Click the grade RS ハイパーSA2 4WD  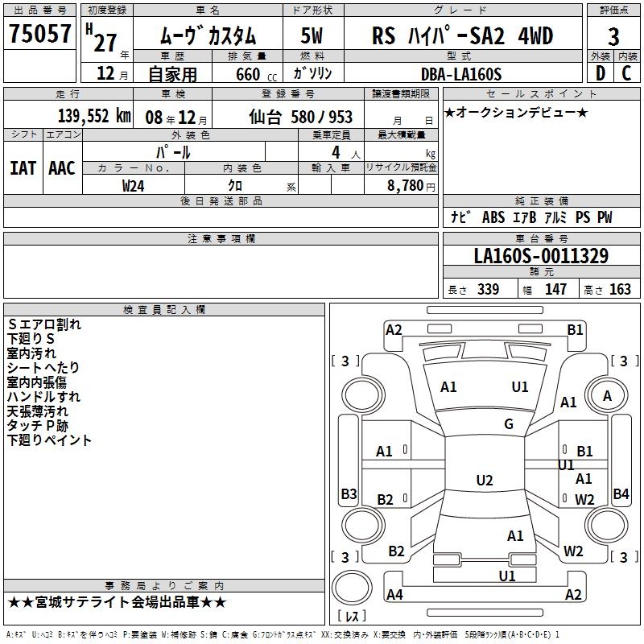(x=463, y=36)
